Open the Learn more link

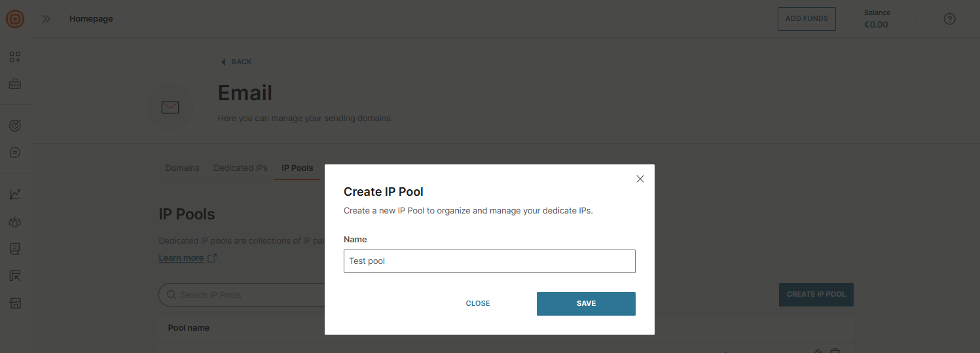pyautogui.click(x=181, y=258)
